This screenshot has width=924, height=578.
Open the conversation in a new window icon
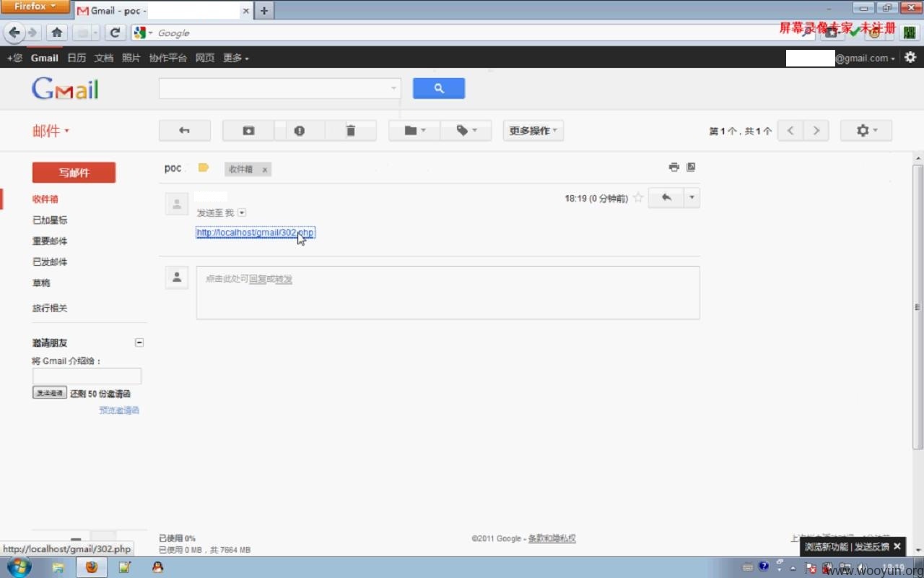click(691, 167)
